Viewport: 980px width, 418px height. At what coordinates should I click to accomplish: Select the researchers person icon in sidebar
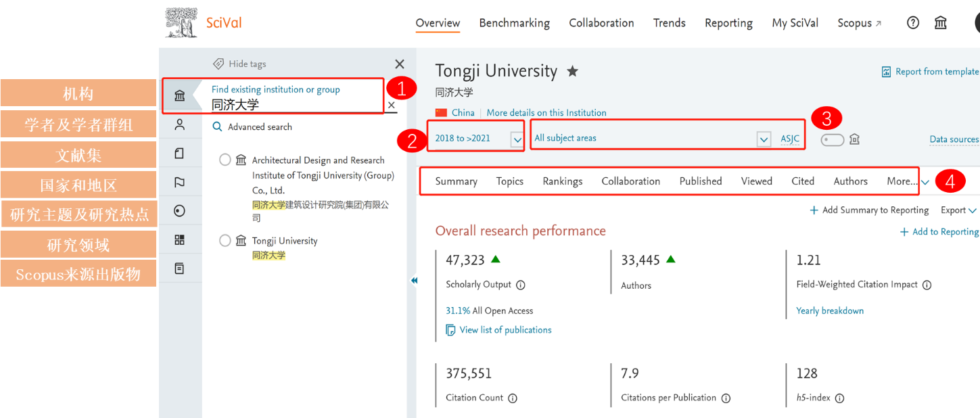click(180, 124)
